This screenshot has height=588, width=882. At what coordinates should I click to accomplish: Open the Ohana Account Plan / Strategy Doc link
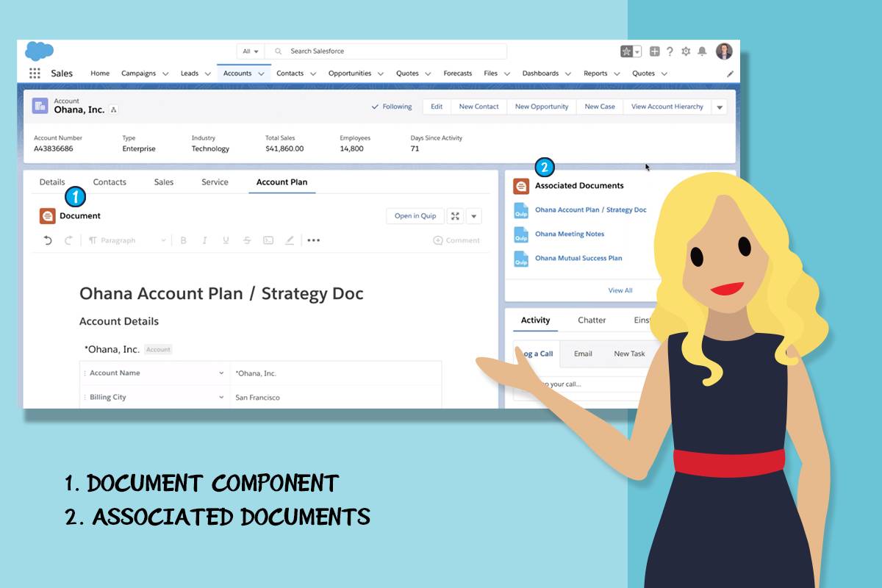click(x=591, y=210)
